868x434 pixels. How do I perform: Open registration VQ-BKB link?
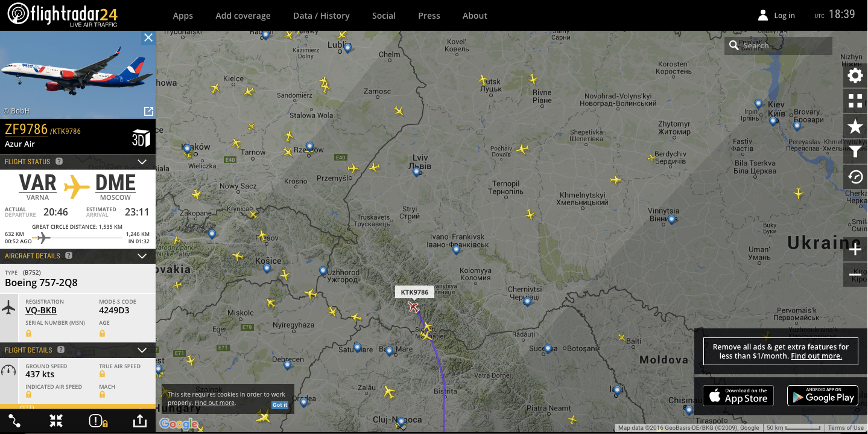point(41,311)
